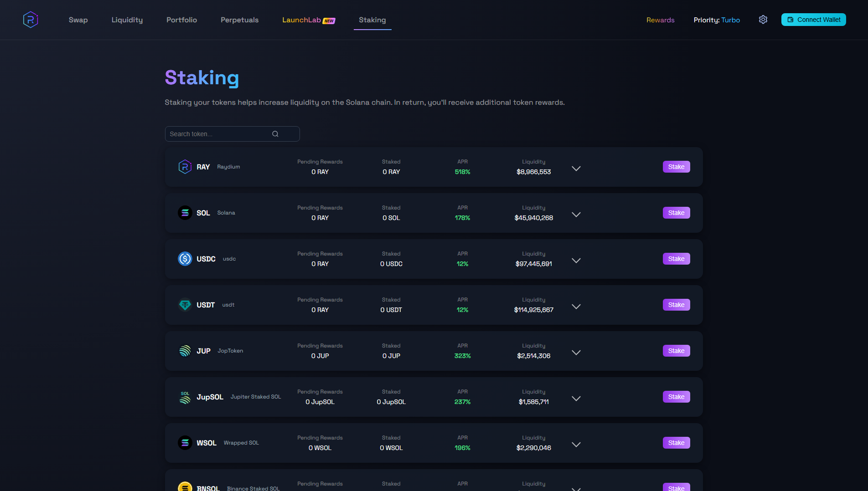
Task: Click the USDT token icon
Action: click(185, 305)
